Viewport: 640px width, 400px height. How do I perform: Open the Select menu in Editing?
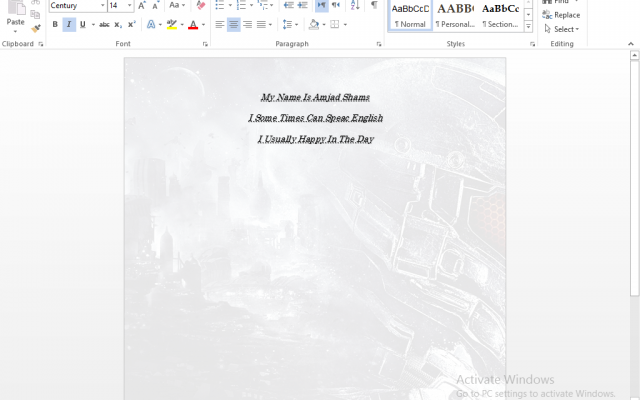click(x=562, y=29)
